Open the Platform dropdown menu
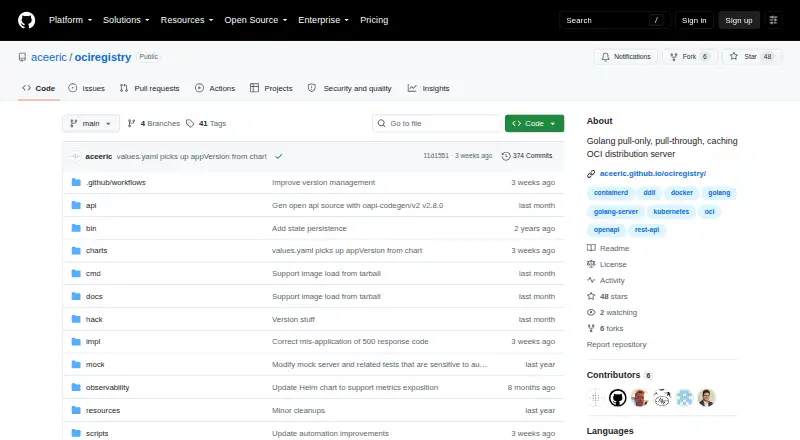Viewport: 800px width, 440px height. coord(70,20)
